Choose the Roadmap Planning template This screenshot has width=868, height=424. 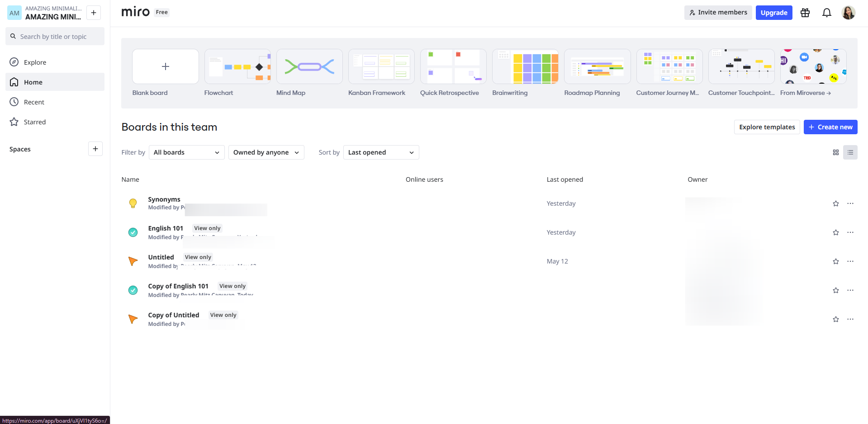[597, 66]
